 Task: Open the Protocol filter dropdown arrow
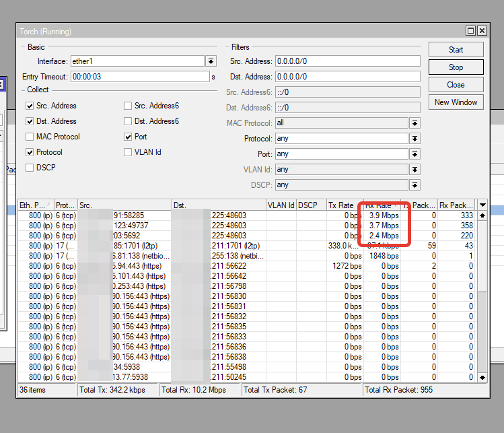coord(415,139)
